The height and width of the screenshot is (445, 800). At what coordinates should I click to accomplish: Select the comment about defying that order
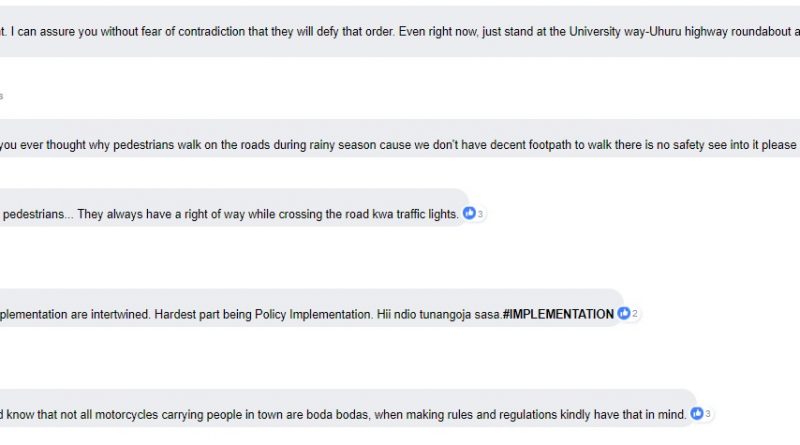point(400,32)
